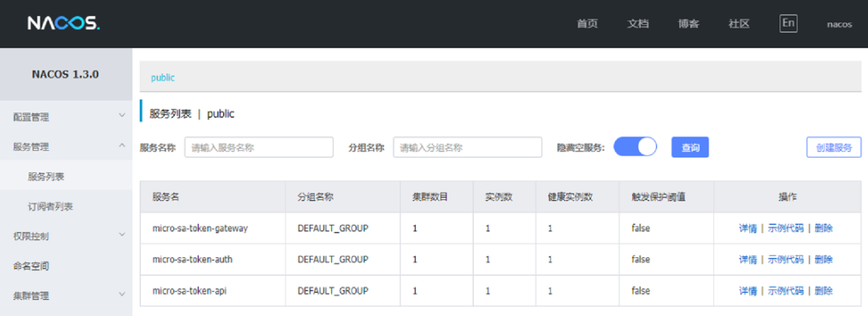The height and width of the screenshot is (316, 868).
Task: Click the NACOS logo in header
Action: pos(63,23)
